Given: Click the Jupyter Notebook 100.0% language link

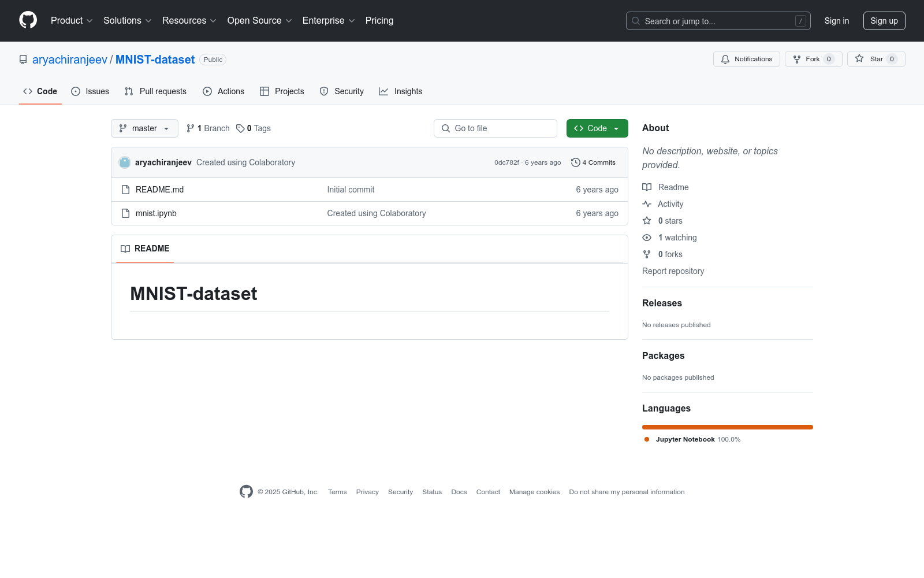Looking at the screenshot, I should (x=698, y=439).
